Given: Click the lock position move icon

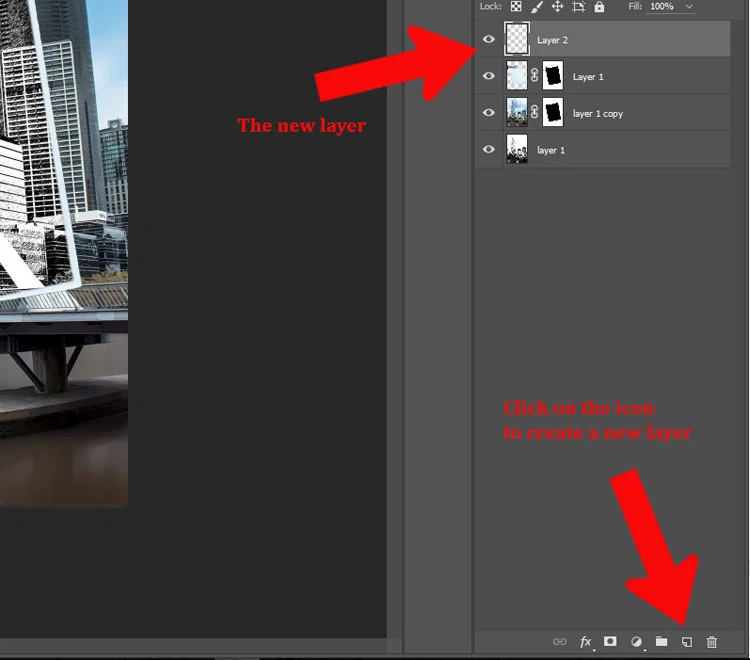Looking at the screenshot, I should click(557, 7).
